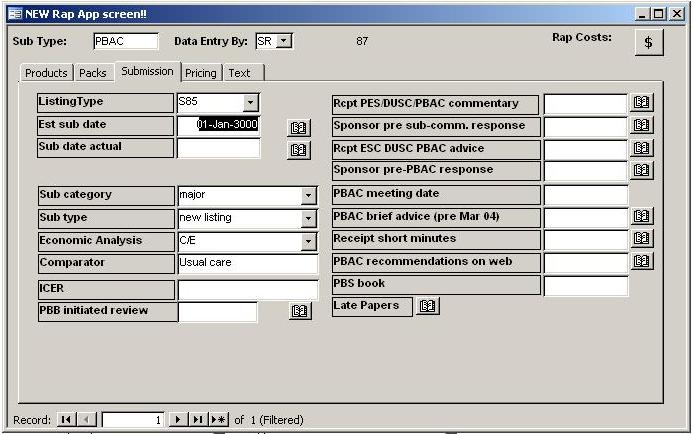Click calendar icon for Sponsor pre-PBAC response

[x=642, y=170]
